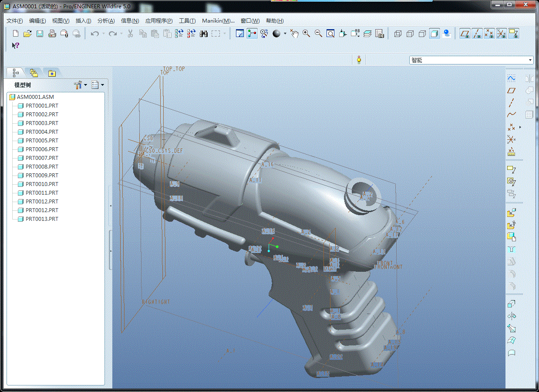Screen dimensions: 539x392
Task: Click the Refit view icon
Action: [x=330, y=34]
